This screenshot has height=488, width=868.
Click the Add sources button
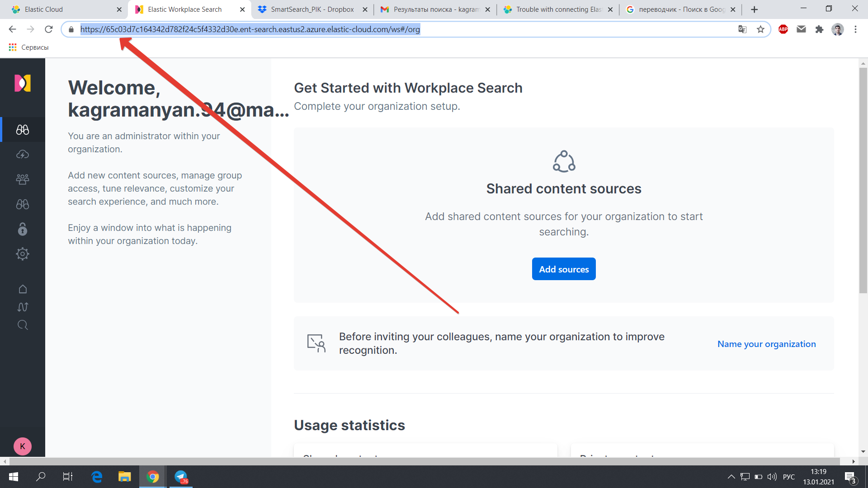tap(564, 269)
